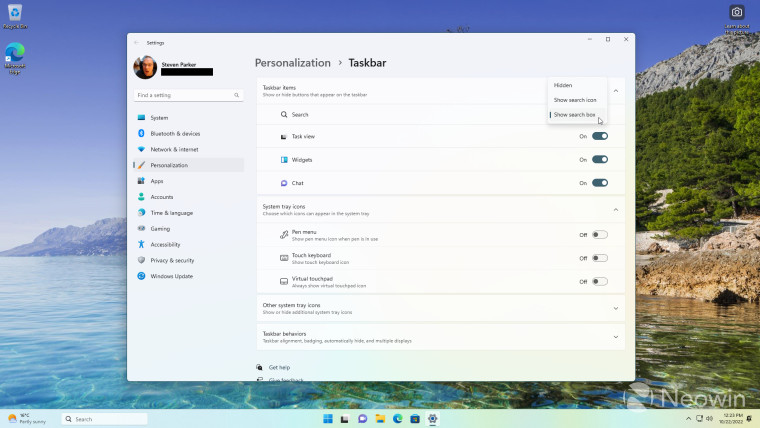Screen dimensions: 760x428
Task: Open the taskbar clock and date
Action: coord(730,419)
